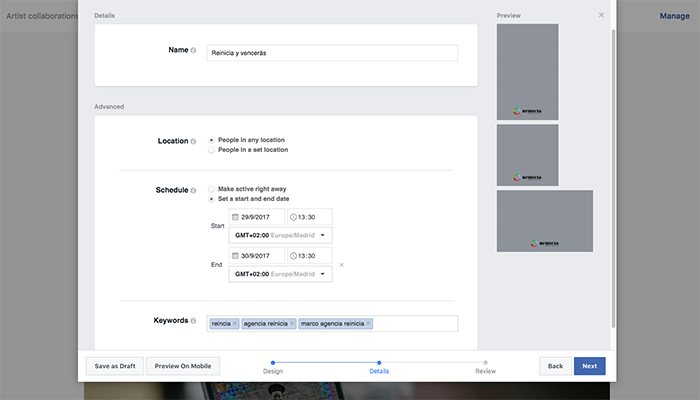Clear the End date with the x icon
The height and width of the screenshot is (400, 700).
click(x=342, y=265)
